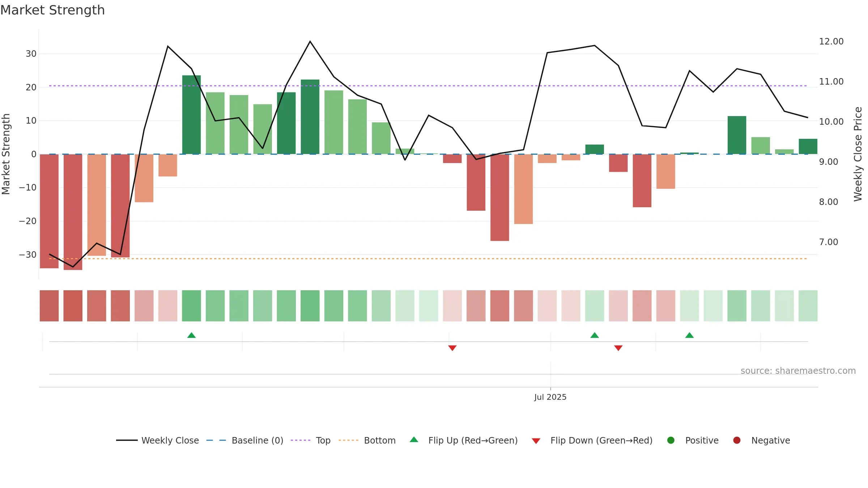Click the dark red Negative circle icon in legend
The image size is (868, 488).
coord(737,440)
